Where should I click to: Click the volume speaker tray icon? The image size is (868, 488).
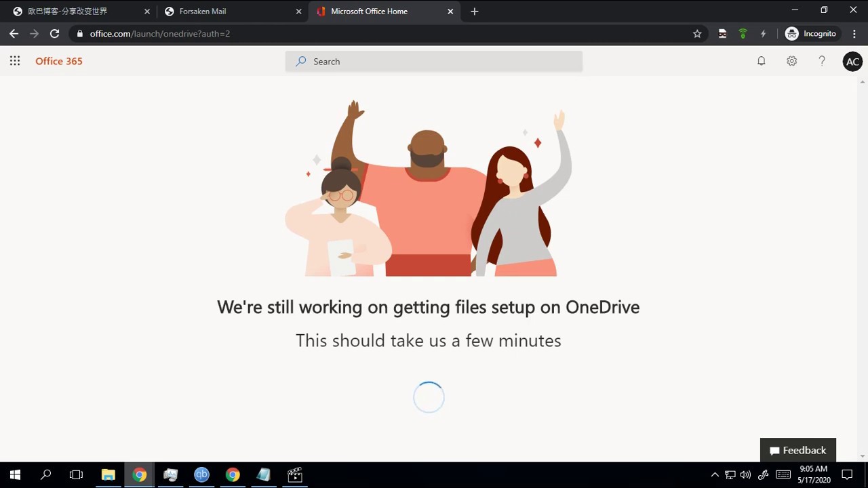pyautogui.click(x=746, y=474)
